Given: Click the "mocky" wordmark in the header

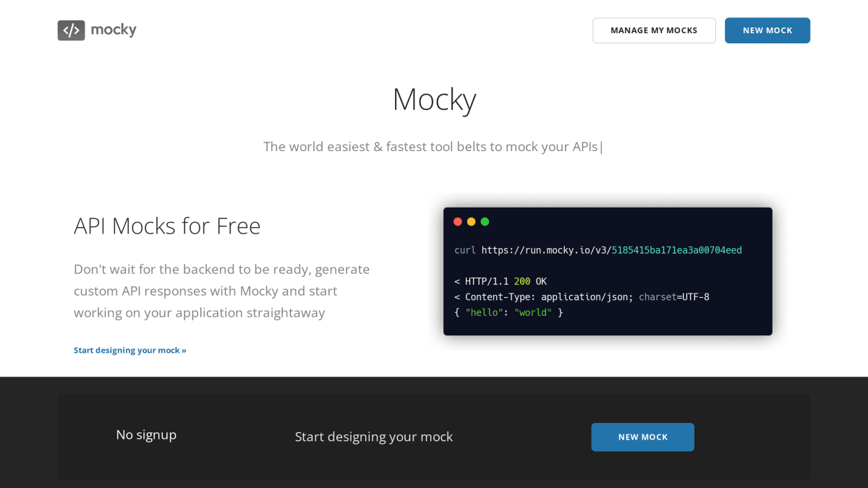Looking at the screenshot, I should click(x=114, y=30).
